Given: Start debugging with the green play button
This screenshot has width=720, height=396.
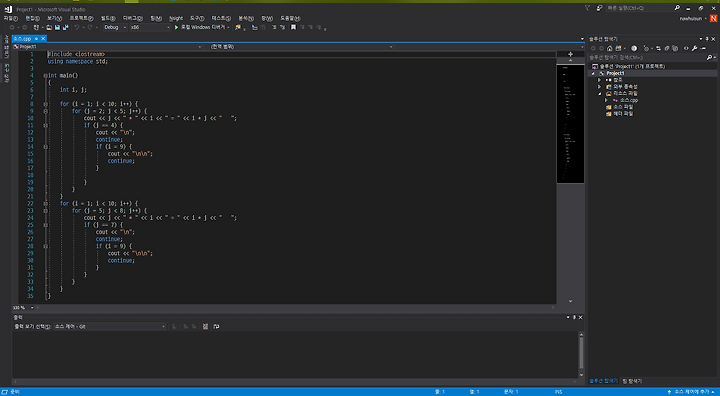Looking at the screenshot, I should pyautogui.click(x=176, y=28).
